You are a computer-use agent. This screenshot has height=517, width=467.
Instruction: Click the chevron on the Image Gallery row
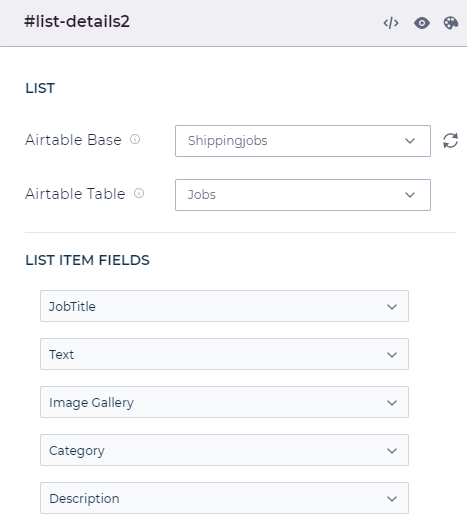pyautogui.click(x=392, y=403)
